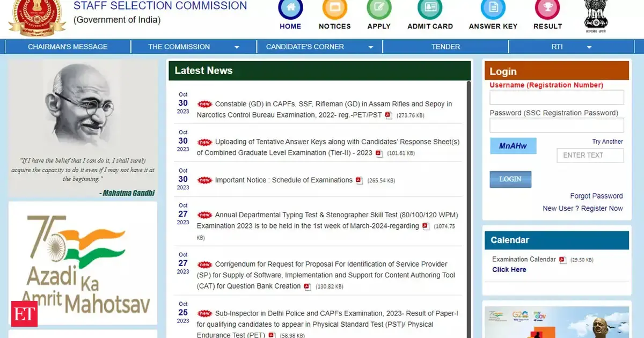Open PDF icon for Constable (GD) notice
This screenshot has height=338, width=644.
click(389, 115)
